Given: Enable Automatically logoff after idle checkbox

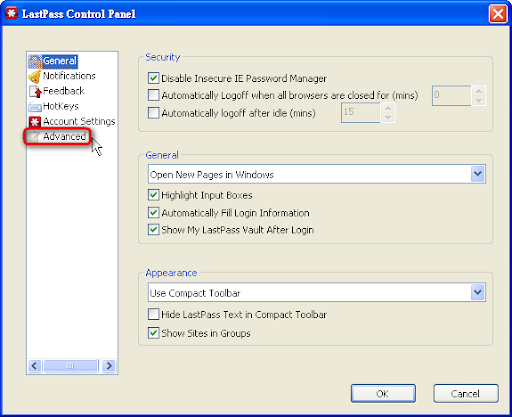Looking at the screenshot, I should pyautogui.click(x=153, y=113).
